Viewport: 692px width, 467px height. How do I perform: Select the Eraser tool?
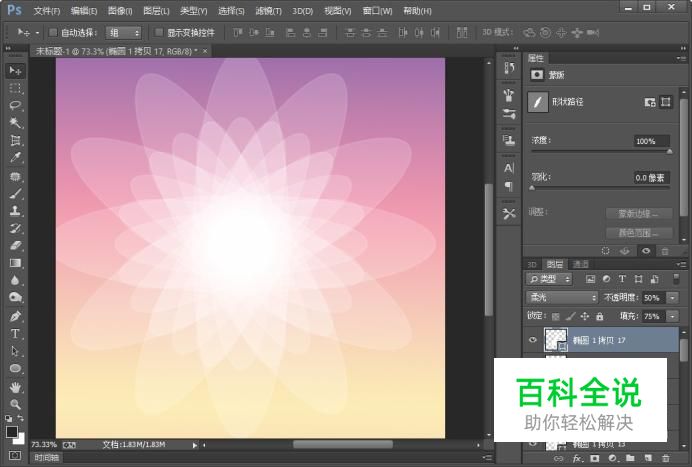pos(15,246)
